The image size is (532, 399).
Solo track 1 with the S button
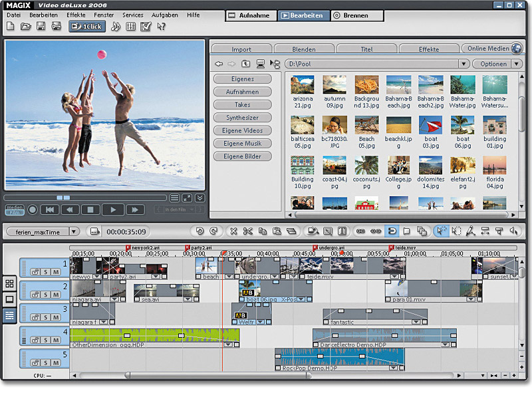click(46, 272)
